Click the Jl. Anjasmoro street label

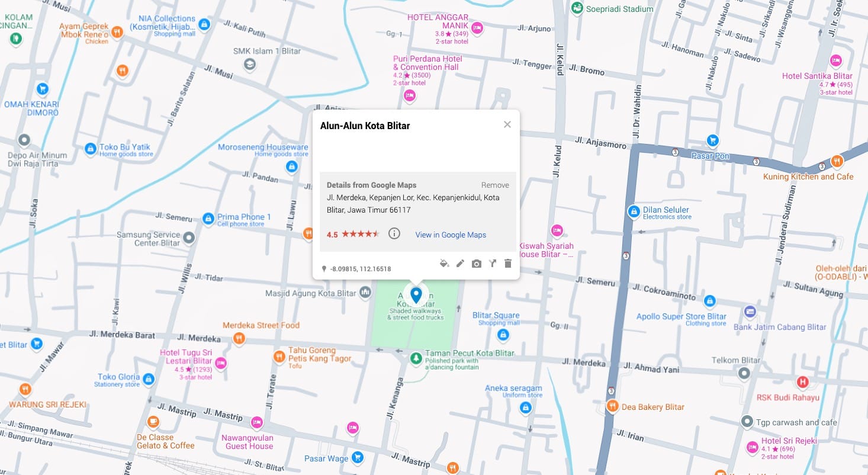click(600, 143)
